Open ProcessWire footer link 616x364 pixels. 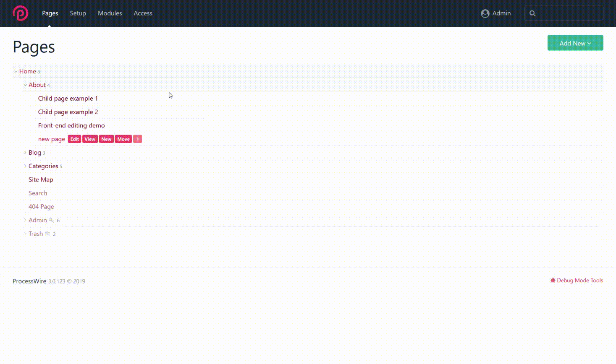click(x=29, y=281)
